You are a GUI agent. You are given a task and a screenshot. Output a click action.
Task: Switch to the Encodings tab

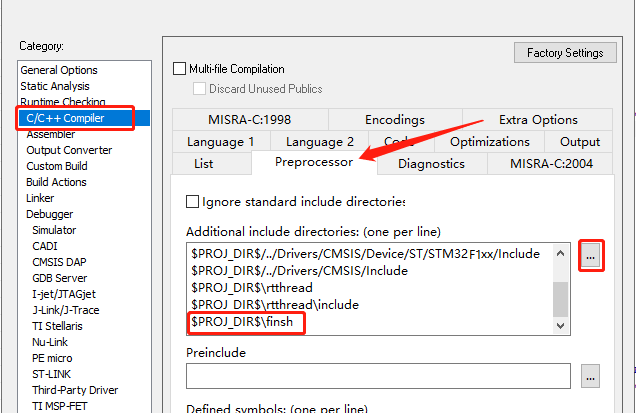coord(394,120)
